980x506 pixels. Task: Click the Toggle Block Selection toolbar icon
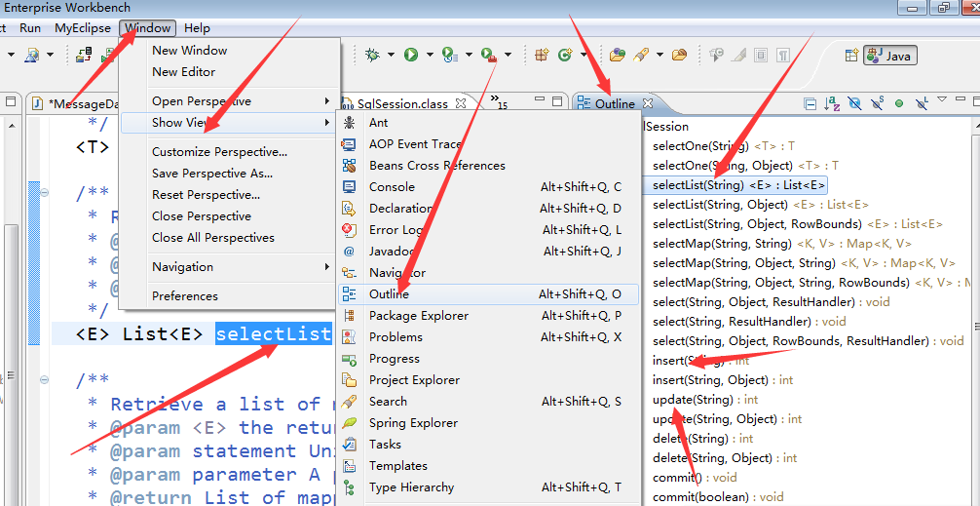(x=761, y=56)
